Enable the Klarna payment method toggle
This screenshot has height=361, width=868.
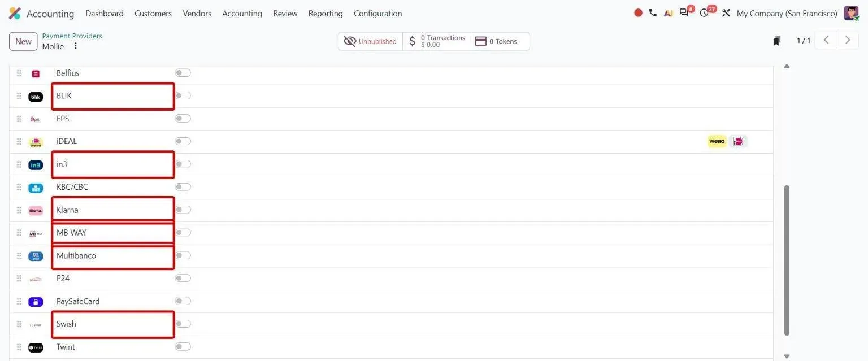click(183, 210)
